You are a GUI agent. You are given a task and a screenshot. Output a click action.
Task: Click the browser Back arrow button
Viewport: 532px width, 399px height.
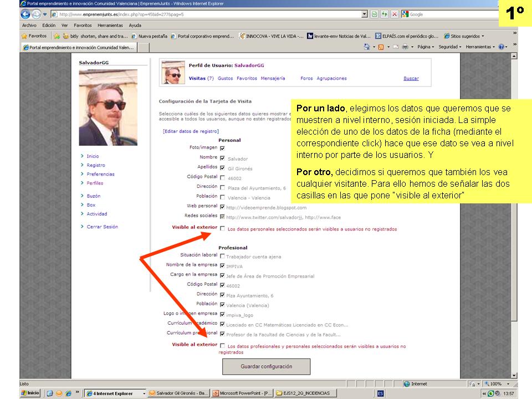25,14
